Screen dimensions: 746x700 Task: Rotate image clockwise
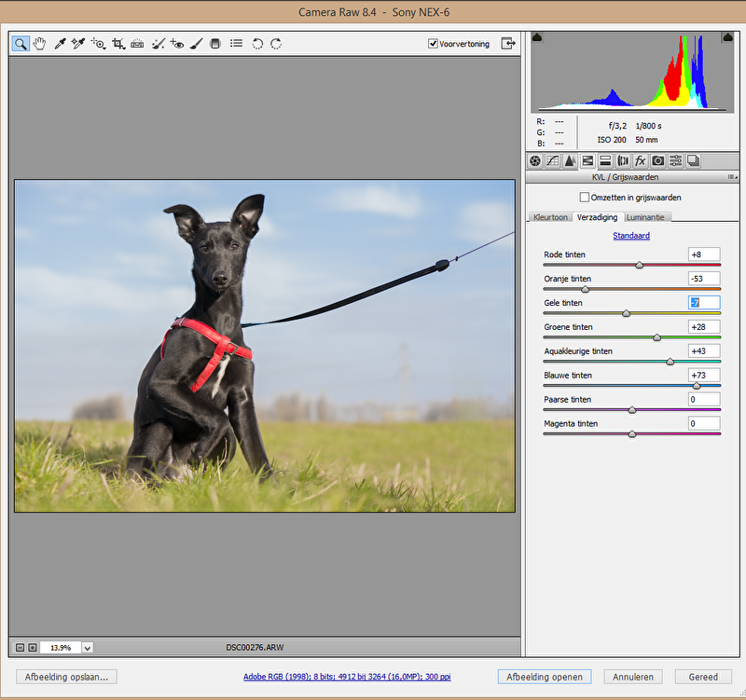click(276, 44)
